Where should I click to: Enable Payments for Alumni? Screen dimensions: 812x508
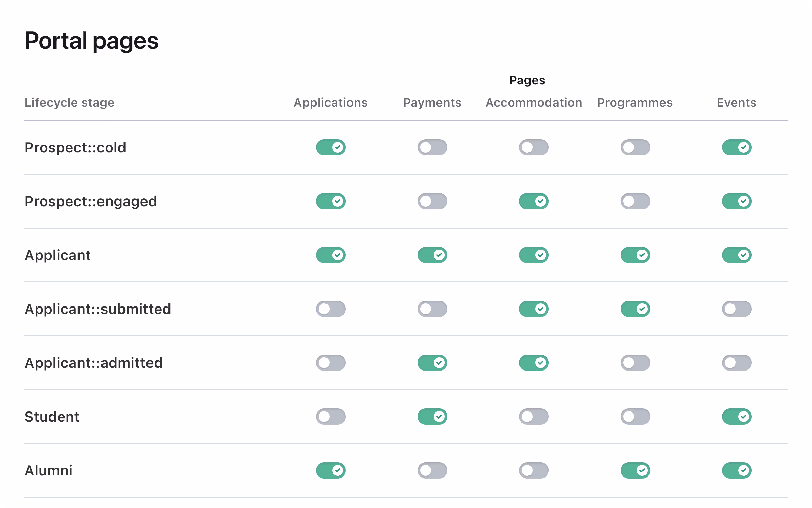click(432, 470)
